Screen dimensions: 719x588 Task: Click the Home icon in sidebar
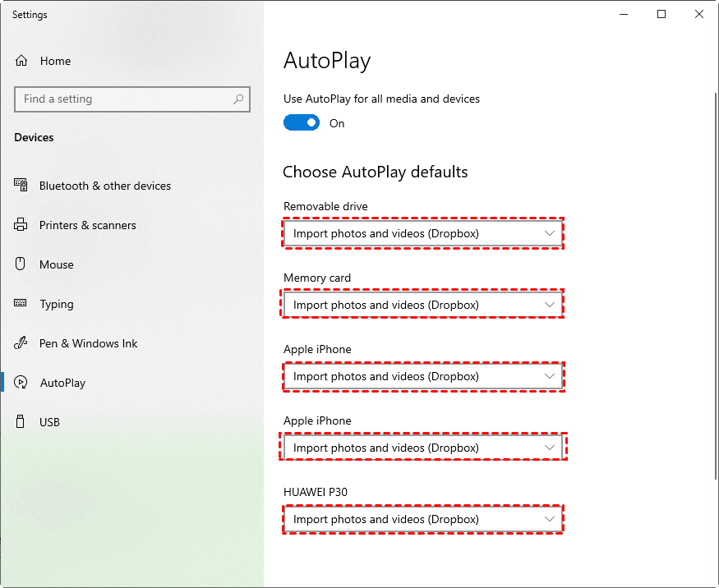coord(21,61)
